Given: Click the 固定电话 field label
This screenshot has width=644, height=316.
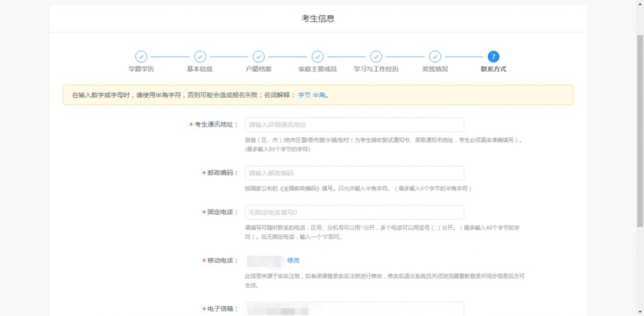Looking at the screenshot, I should (x=220, y=212).
